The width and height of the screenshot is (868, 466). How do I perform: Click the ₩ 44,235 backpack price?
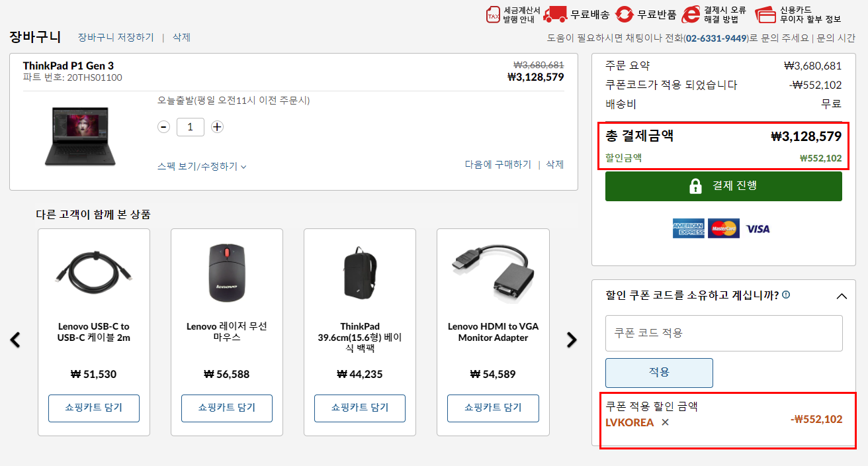click(x=360, y=375)
